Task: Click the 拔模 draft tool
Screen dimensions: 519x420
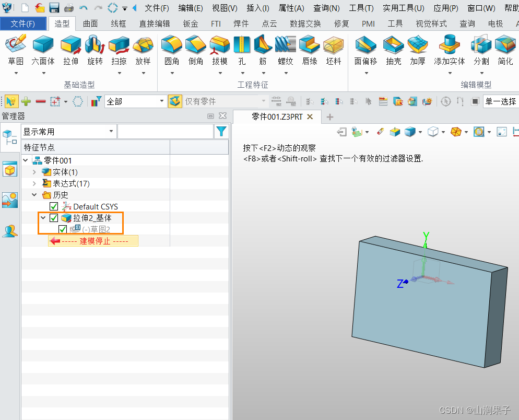Action: [220, 50]
